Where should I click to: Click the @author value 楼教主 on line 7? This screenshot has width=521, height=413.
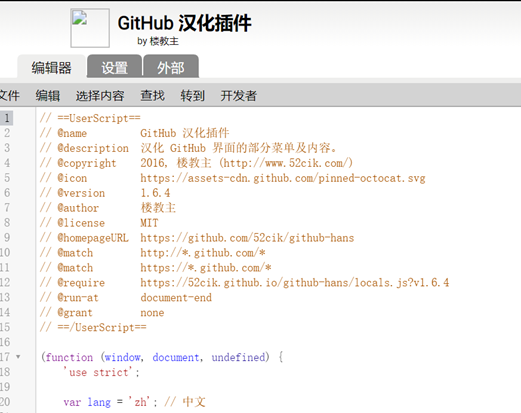[158, 208]
